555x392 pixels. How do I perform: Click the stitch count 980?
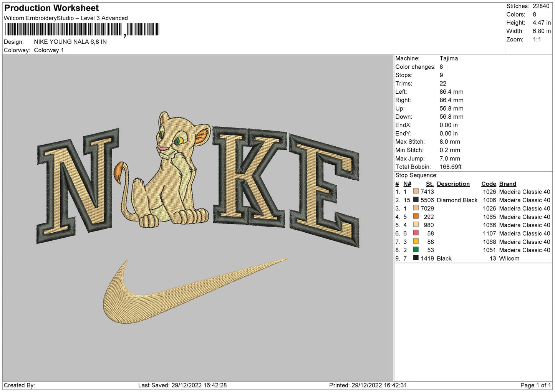(x=429, y=225)
